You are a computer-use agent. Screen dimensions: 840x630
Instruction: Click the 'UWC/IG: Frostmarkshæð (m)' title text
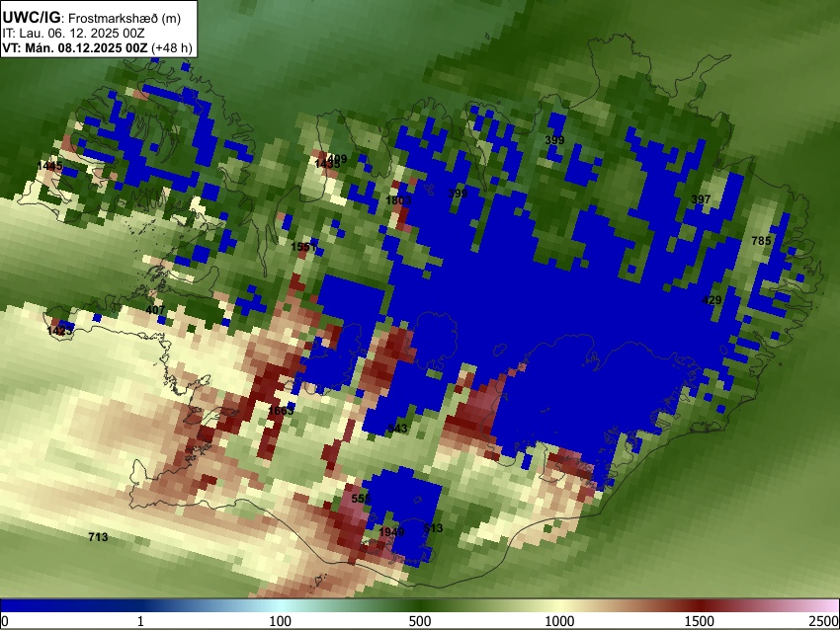(x=92, y=18)
